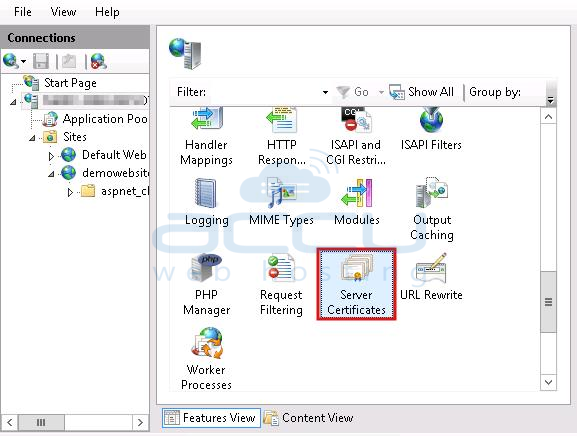Open the Filter dropdown arrow

[325, 92]
